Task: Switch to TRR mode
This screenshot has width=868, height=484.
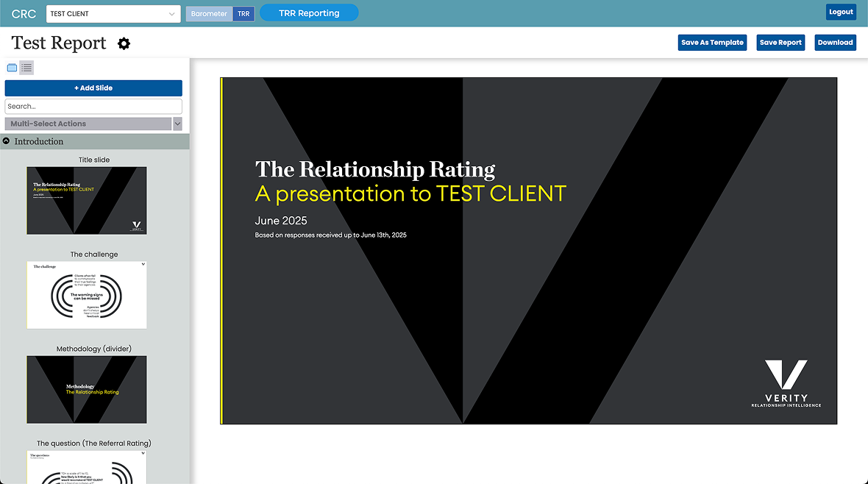Action: coord(243,14)
